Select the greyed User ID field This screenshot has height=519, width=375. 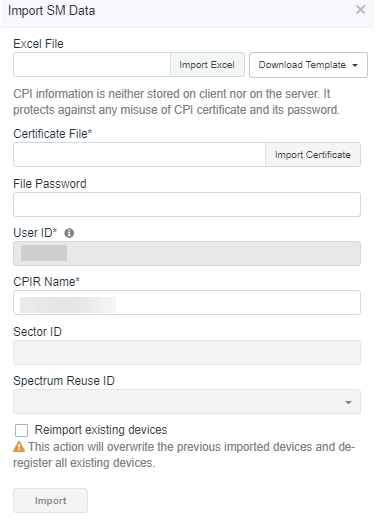[x=187, y=254]
